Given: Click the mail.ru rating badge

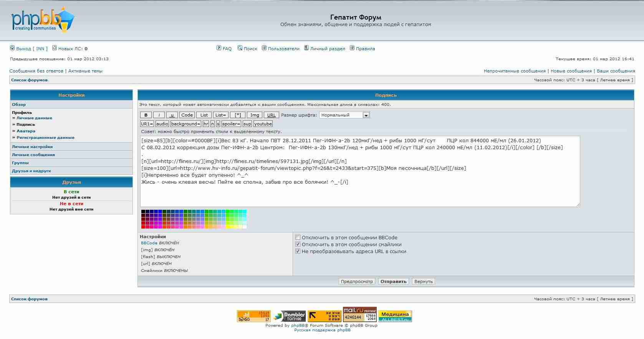Looking at the screenshot, I should (360, 314).
